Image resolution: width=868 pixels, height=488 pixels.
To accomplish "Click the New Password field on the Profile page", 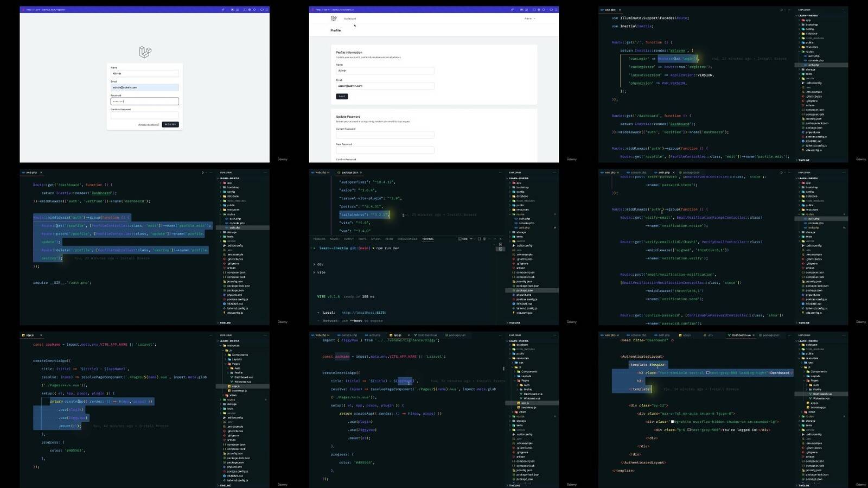I will pyautogui.click(x=385, y=150).
